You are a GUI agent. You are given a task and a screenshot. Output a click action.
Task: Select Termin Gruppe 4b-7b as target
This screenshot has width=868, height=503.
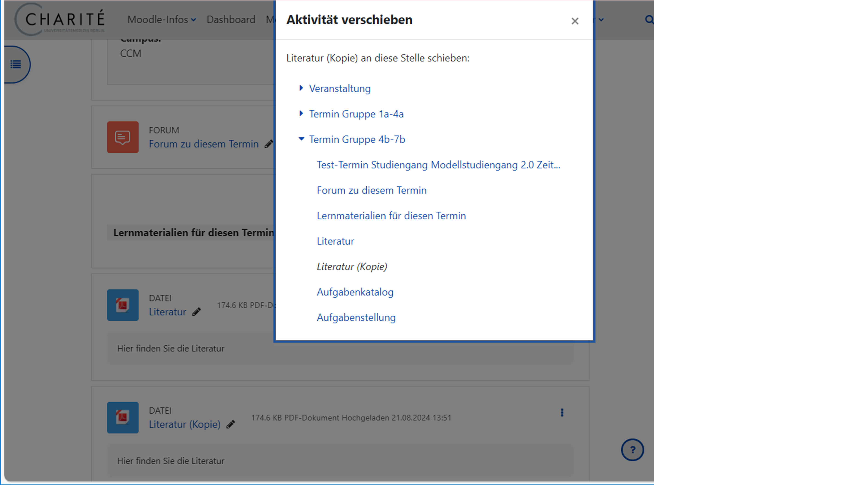[x=357, y=139]
